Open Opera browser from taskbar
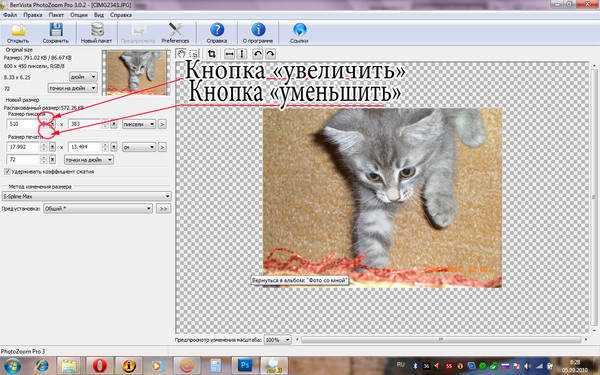This screenshot has width=600, height=375. click(x=99, y=366)
